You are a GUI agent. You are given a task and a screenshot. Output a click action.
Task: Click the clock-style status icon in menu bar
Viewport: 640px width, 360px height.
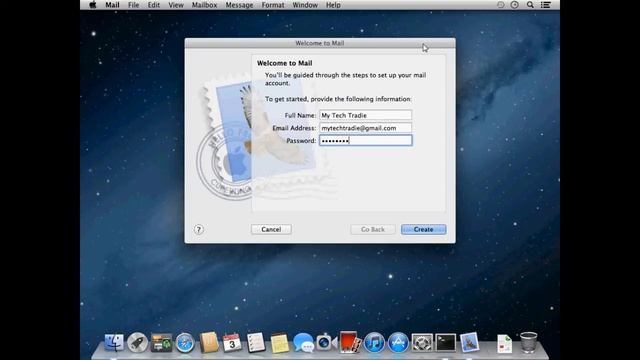[515, 5]
